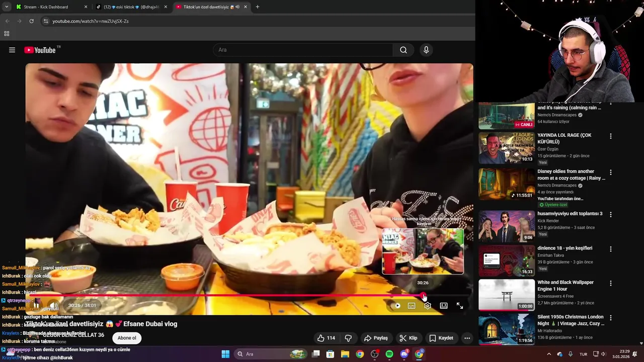The width and height of the screenshot is (644, 362).
Task: Click the video progress scrubber handle
Action: (x=423, y=296)
